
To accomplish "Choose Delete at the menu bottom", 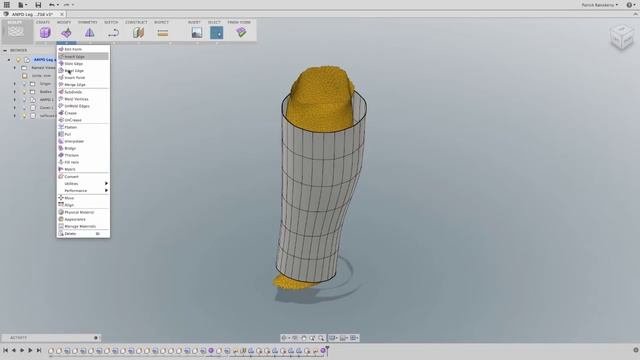I will point(83,233).
